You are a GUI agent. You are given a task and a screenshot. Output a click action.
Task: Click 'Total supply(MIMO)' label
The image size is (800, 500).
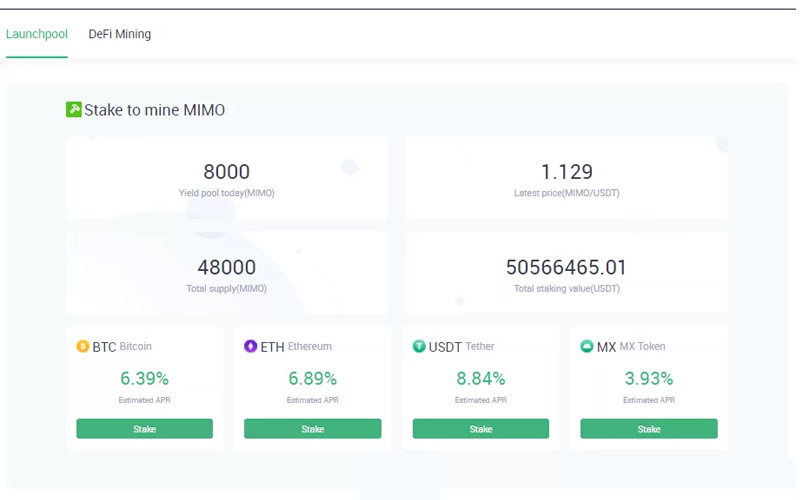tap(227, 288)
